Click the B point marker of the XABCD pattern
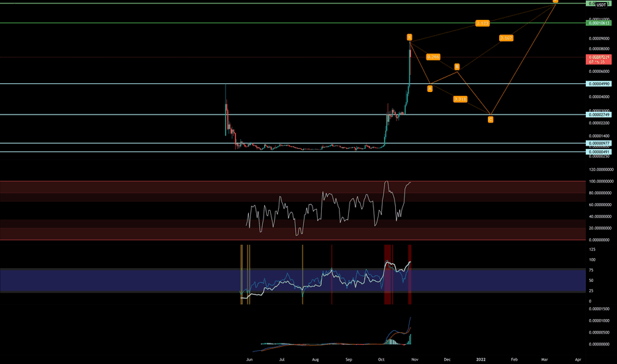The height and width of the screenshot is (364, 617). pos(457,67)
